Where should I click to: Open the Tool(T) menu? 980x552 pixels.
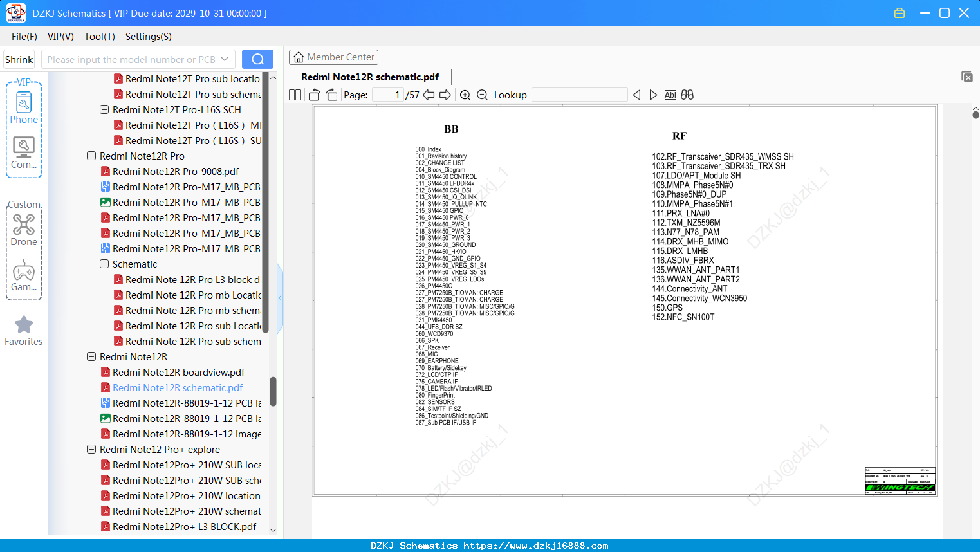click(100, 37)
